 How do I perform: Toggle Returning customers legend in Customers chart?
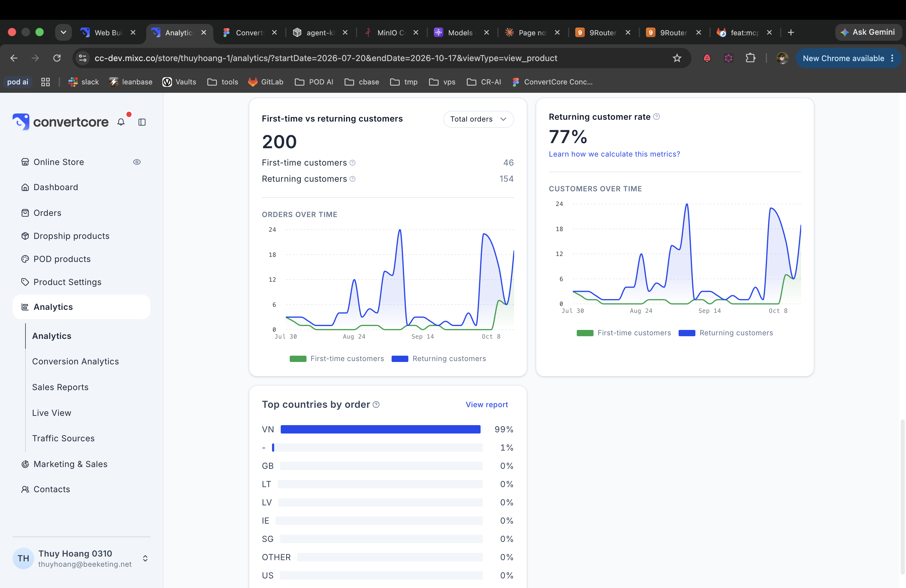(726, 333)
